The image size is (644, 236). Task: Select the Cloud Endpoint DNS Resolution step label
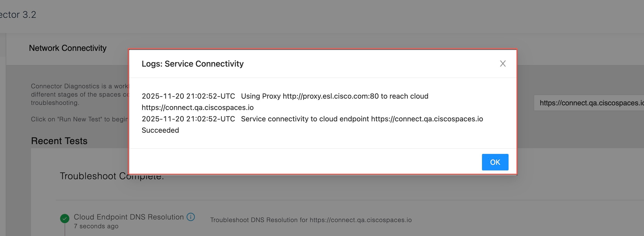coord(129,217)
